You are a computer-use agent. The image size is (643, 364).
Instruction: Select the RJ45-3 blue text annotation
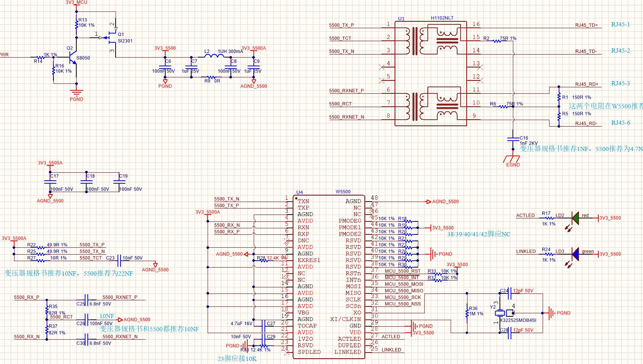pyautogui.click(x=620, y=83)
